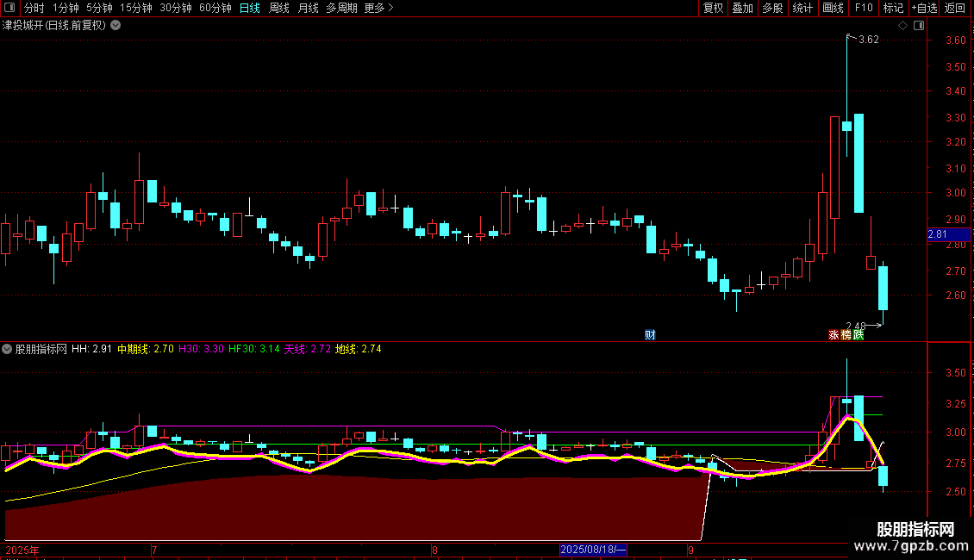
Task: Click the 2025/08/18 date marker on timeline
Action: coord(593,550)
